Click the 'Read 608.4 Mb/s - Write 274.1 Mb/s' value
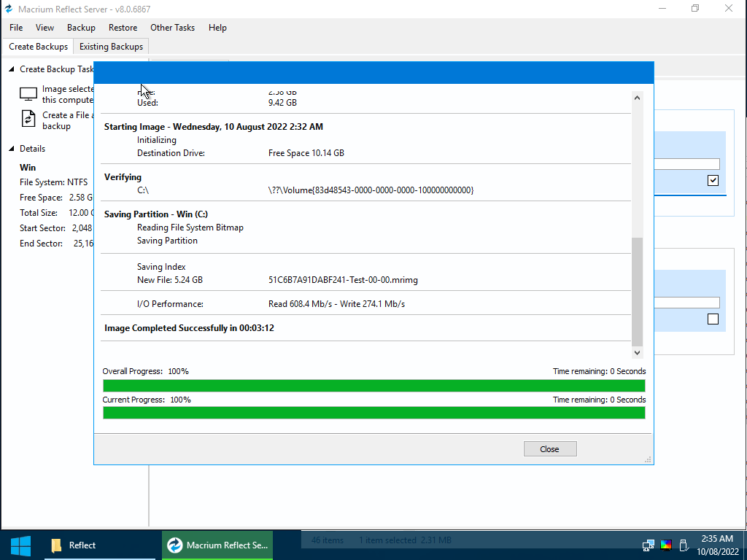 [336, 304]
